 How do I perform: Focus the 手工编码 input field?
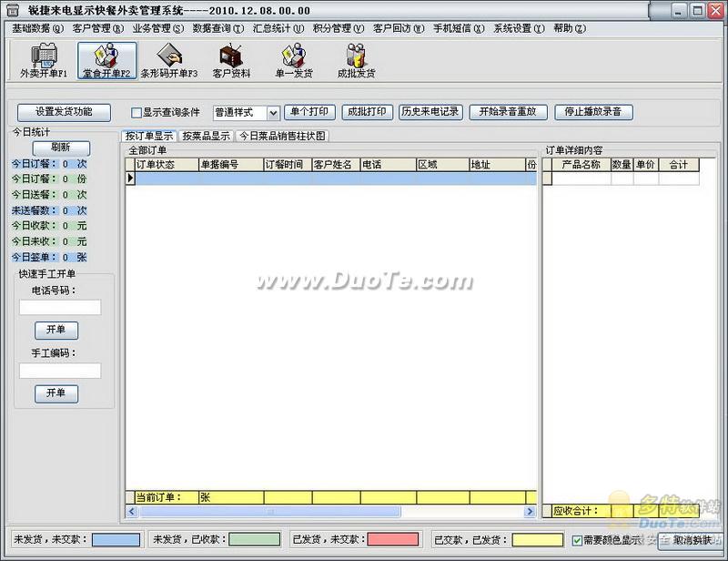[60, 371]
